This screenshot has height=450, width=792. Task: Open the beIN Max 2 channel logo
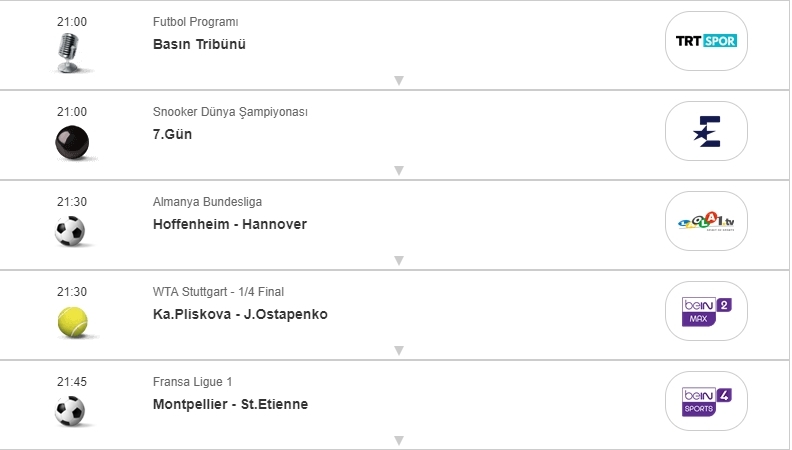[706, 311]
